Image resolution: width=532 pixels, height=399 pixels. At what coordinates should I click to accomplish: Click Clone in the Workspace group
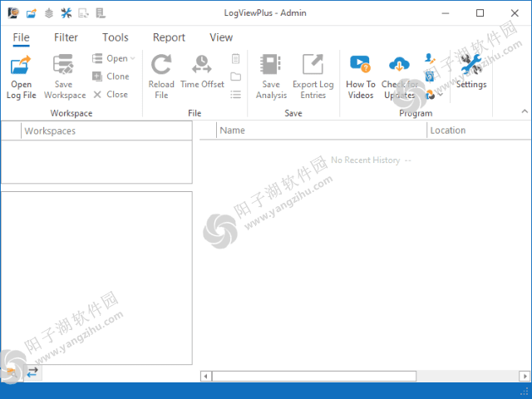tap(111, 76)
